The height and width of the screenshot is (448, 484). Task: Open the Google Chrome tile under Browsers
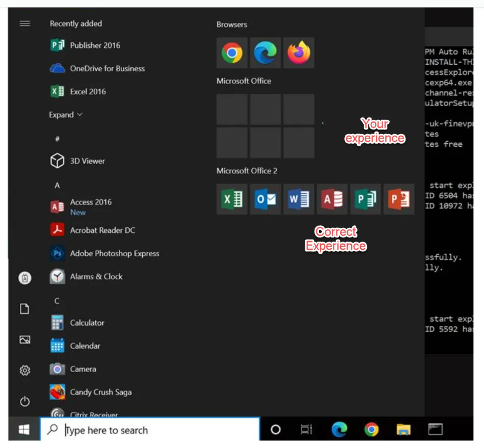tap(232, 52)
